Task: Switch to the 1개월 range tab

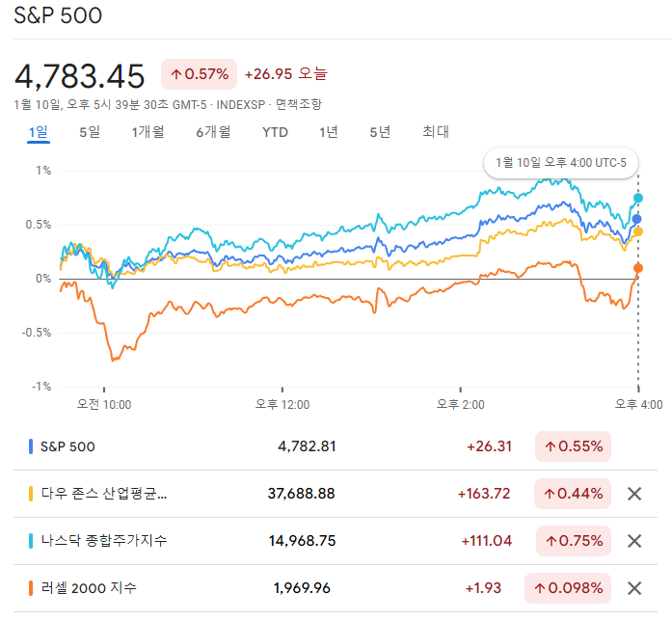Action: coord(148,132)
